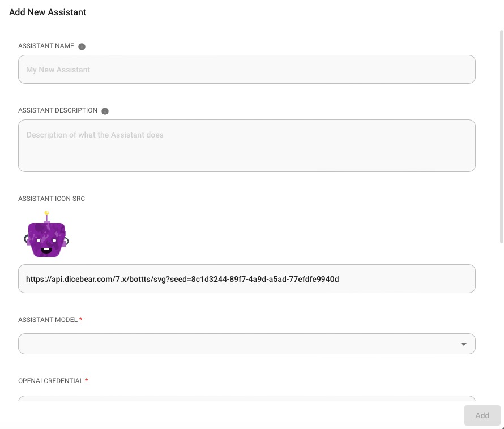The width and height of the screenshot is (504, 429).
Task: Select the Assistant Icon SRC URL field
Action: point(246,278)
